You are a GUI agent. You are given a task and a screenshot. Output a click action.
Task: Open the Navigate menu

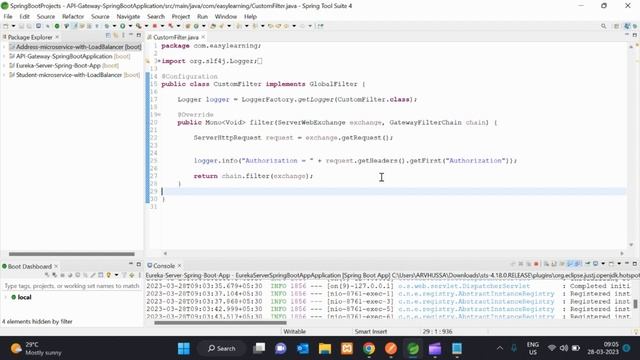click(x=128, y=16)
